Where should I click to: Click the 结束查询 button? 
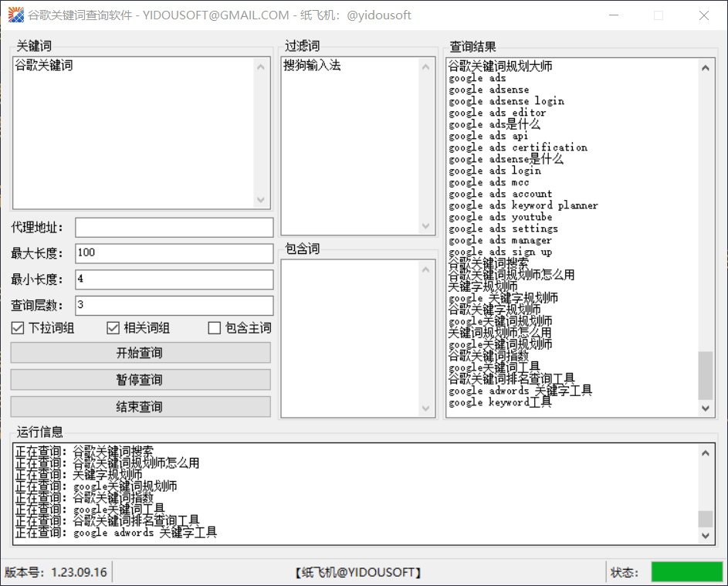[141, 407]
